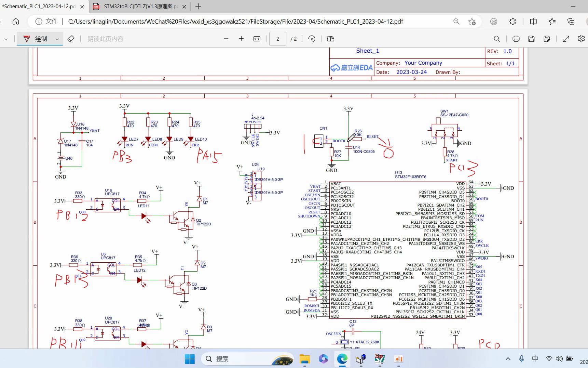Click Read aloud (朗读此页内容) button
The image size is (588, 368).
click(105, 39)
